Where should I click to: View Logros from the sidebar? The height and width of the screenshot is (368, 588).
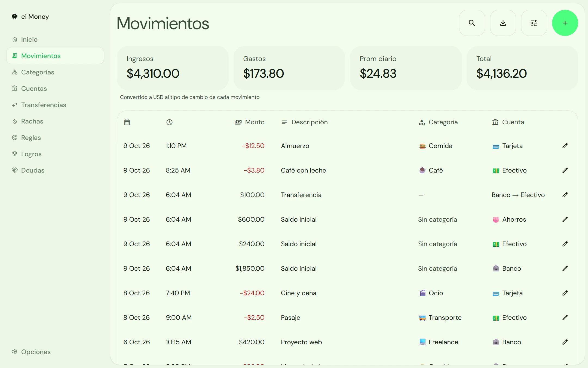pyautogui.click(x=55, y=154)
